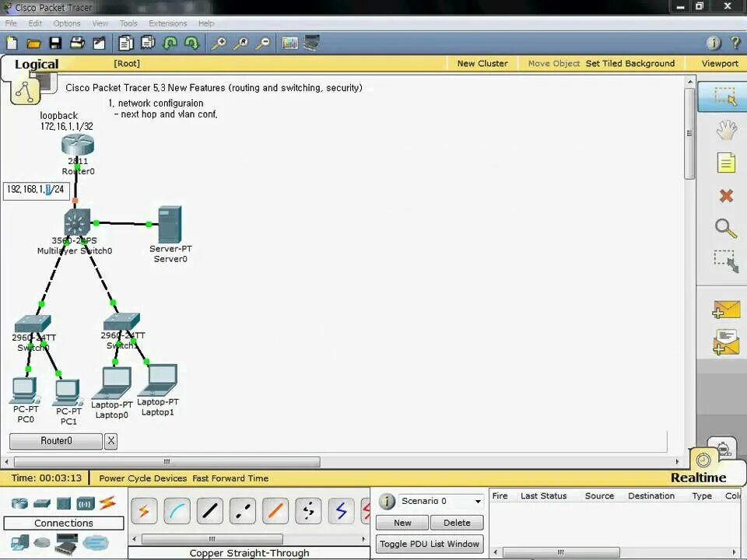The height and width of the screenshot is (560, 747).
Task: Open the Tools menu
Action: click(128, 23)
